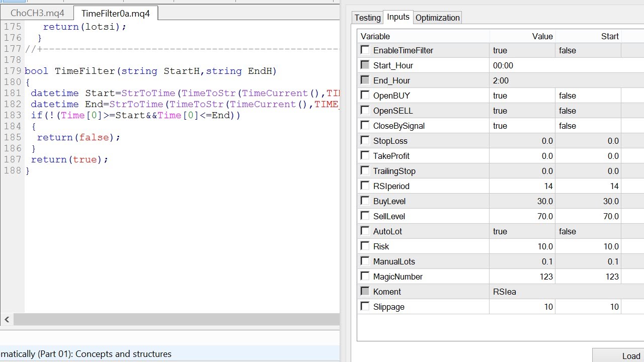Tick the Start_Hour checkbox
Viewport: 644px width, 362px height.
(x=365, y=65)
